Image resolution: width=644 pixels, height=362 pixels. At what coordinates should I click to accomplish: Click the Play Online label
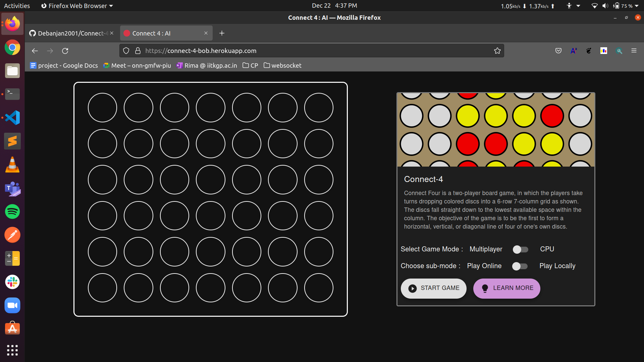[484, 266]
